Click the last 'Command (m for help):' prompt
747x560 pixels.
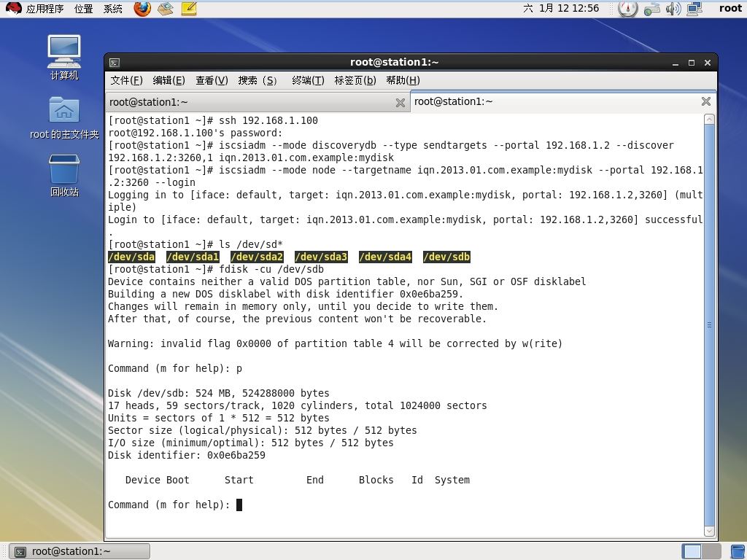169,505
